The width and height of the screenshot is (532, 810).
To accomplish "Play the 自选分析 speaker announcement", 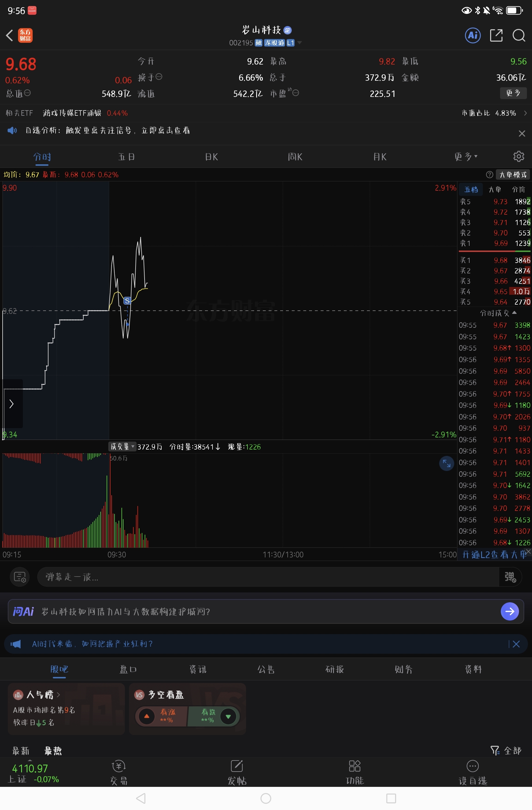I will [x=12, y=130].
